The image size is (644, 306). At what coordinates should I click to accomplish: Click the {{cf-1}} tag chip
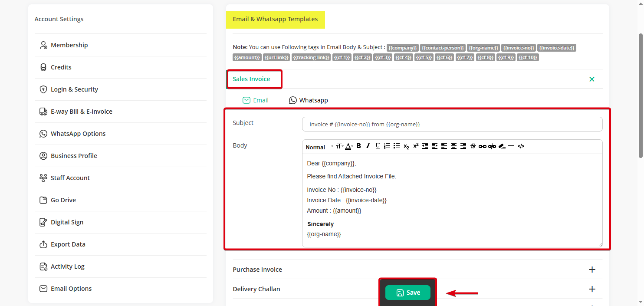(342, 57)
